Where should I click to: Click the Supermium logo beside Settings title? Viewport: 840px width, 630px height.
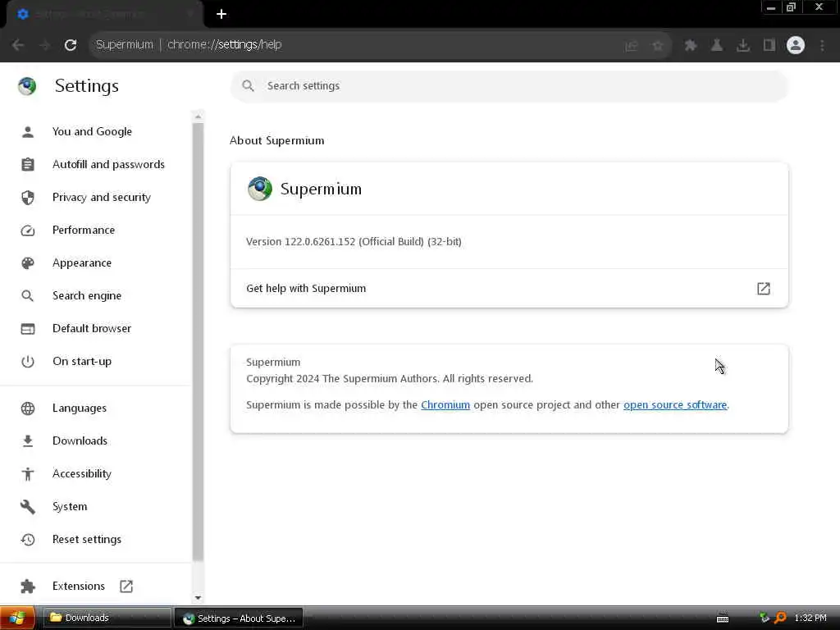click(x=27, y=85)
